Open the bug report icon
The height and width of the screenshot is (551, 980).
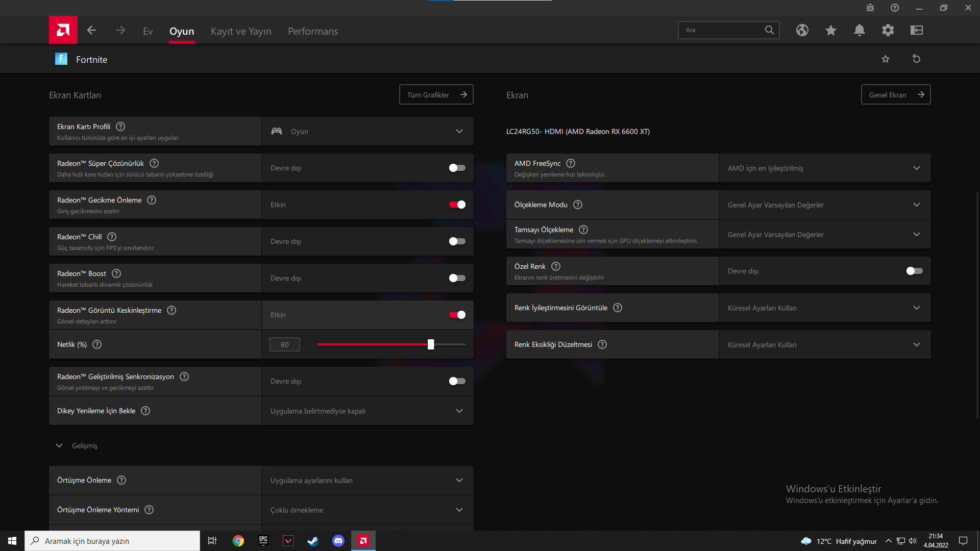pyautogui.click(x=870, y=8)
